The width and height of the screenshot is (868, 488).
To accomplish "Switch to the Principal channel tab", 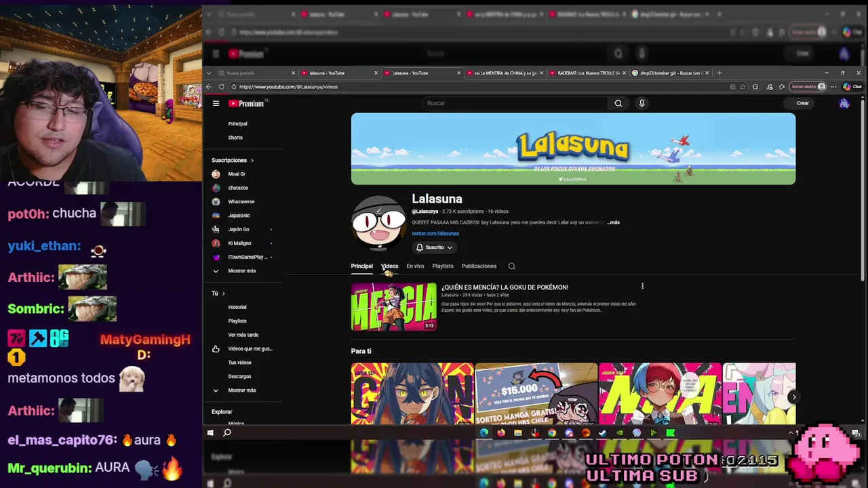I will coord(361,266).
